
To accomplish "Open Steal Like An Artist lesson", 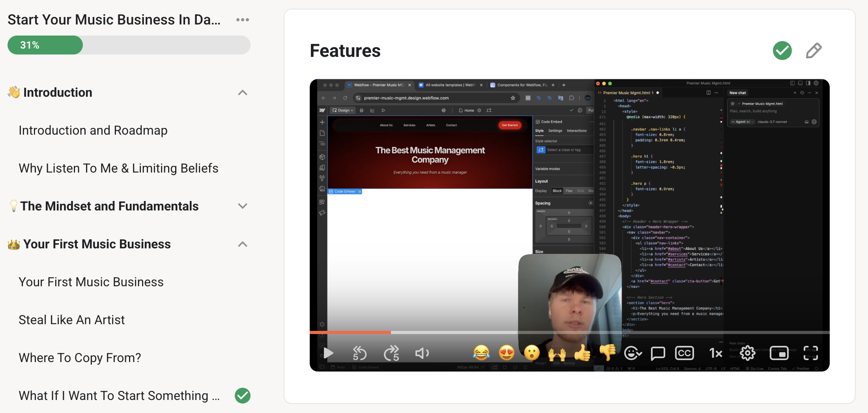I will tap(72, 320).
